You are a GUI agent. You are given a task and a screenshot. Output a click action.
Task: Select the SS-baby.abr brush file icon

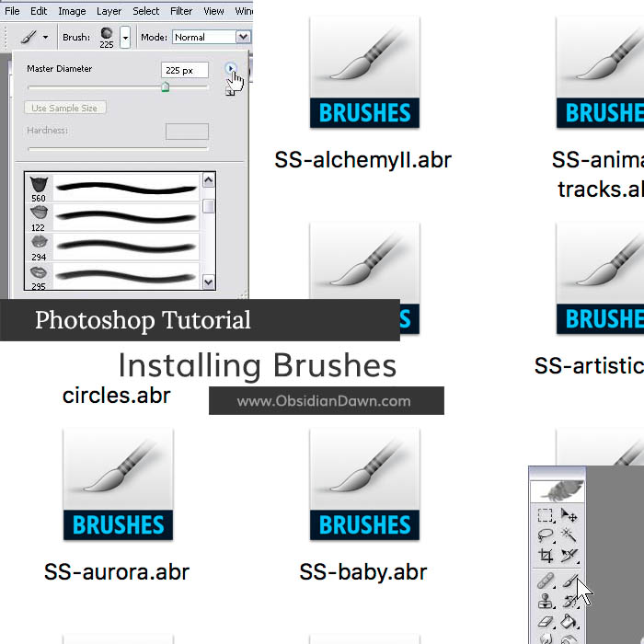click(364, 484)
